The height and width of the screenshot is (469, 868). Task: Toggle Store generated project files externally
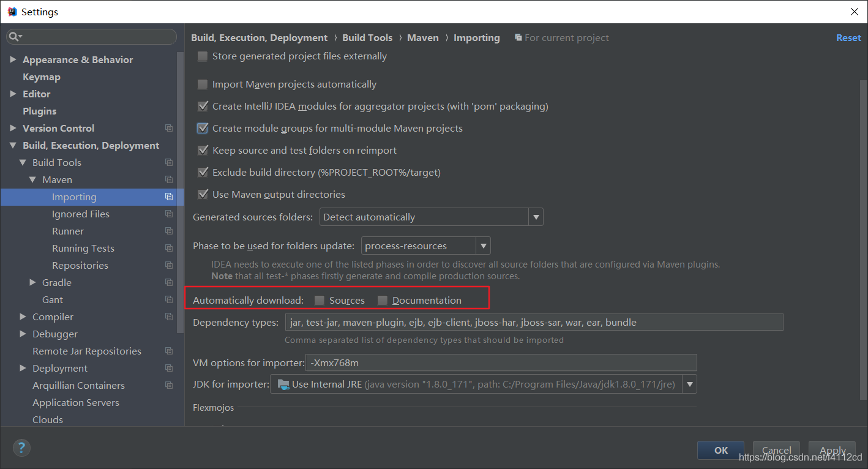203,56
